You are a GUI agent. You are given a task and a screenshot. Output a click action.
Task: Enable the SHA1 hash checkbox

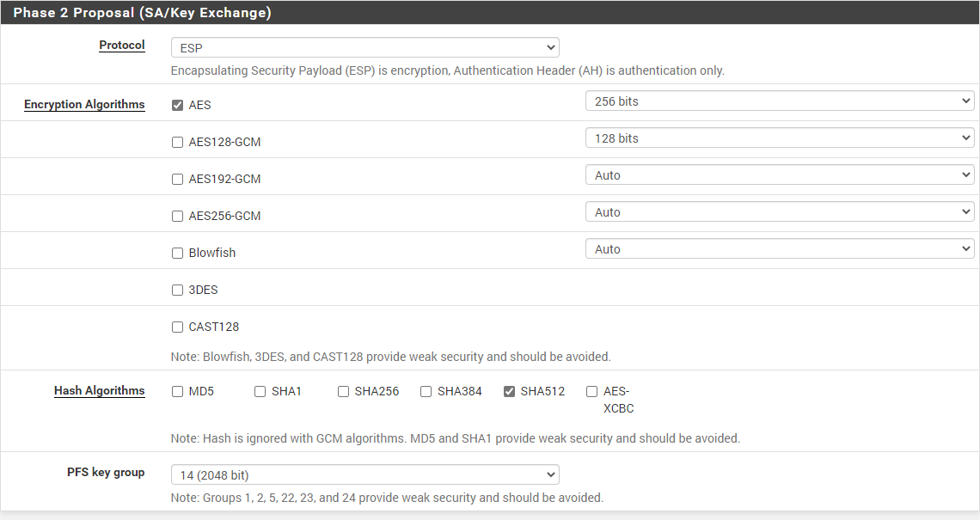260,392
